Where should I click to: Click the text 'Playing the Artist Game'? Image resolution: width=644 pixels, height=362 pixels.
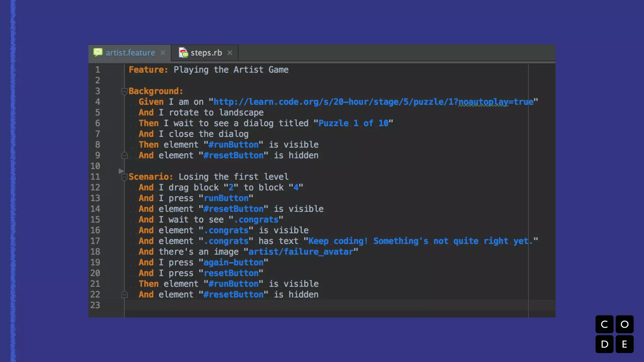(x=231, y=70)
